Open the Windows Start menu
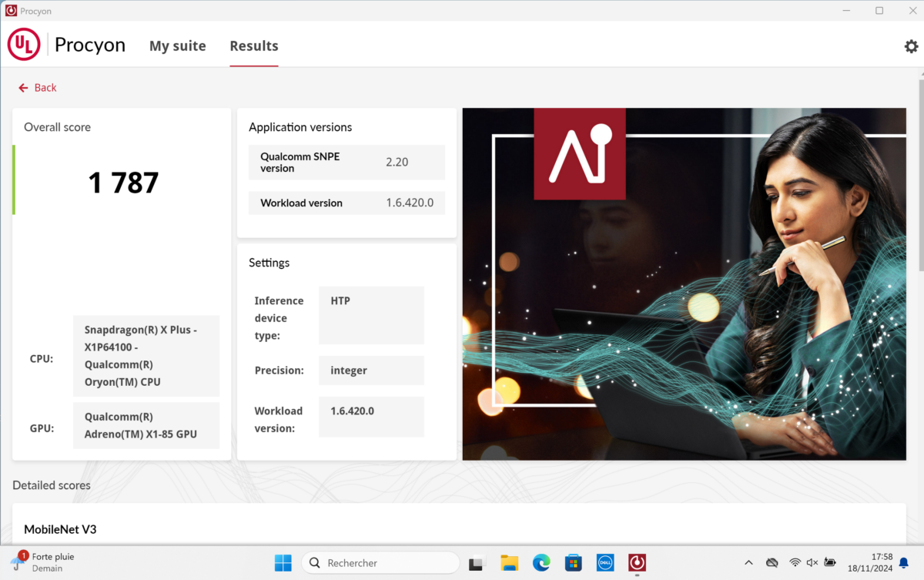 pos(283,563)
